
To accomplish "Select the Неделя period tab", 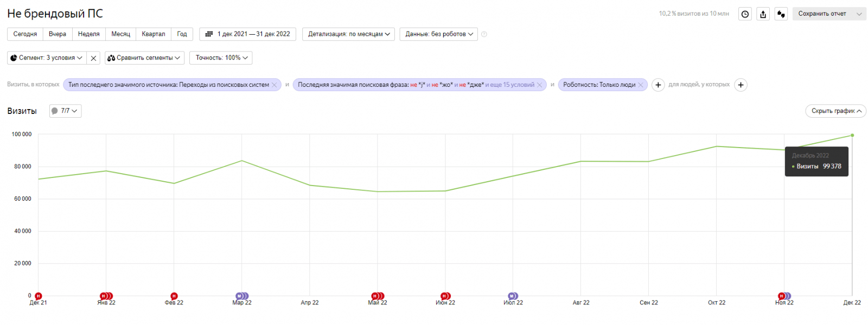I will [x=89, y=34].
